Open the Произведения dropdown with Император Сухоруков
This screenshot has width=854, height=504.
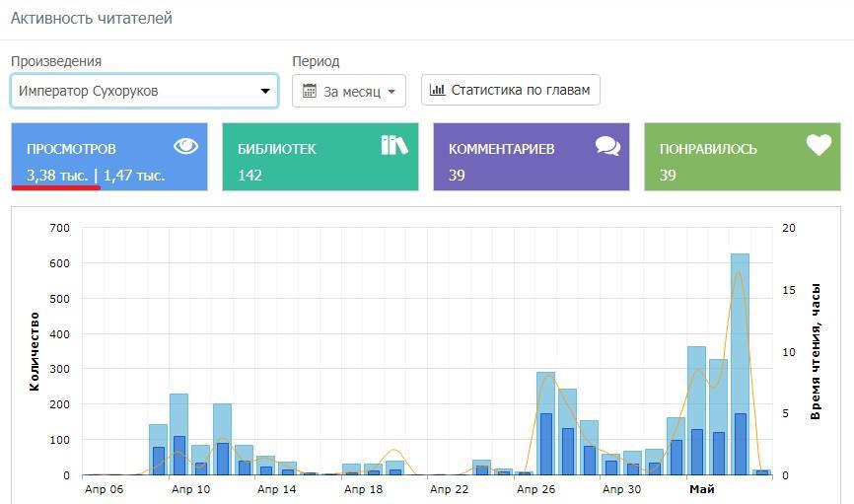144,91
